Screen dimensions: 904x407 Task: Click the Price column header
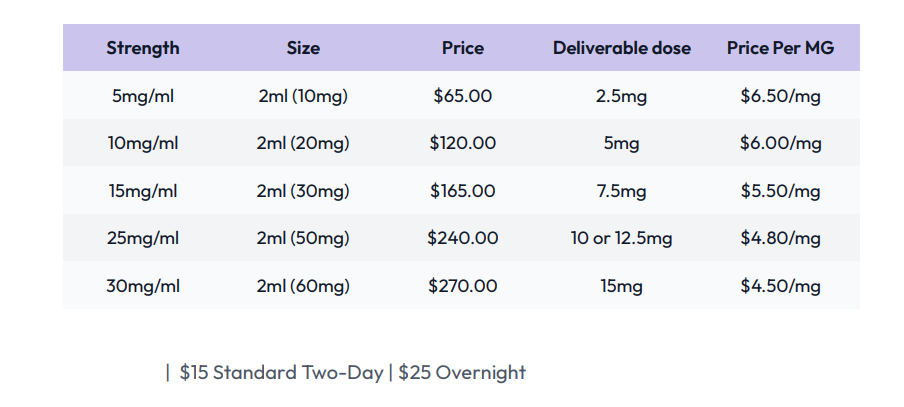(x=462, y=48)
